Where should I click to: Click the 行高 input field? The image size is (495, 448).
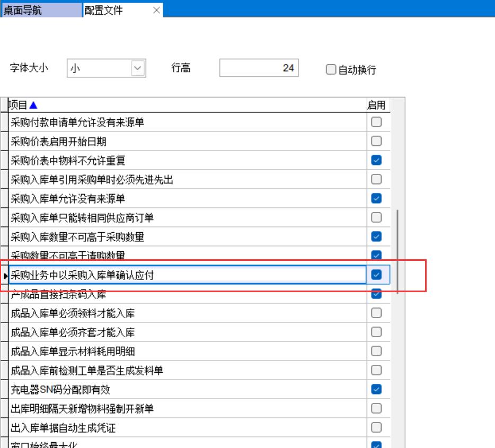pos(259,68)
